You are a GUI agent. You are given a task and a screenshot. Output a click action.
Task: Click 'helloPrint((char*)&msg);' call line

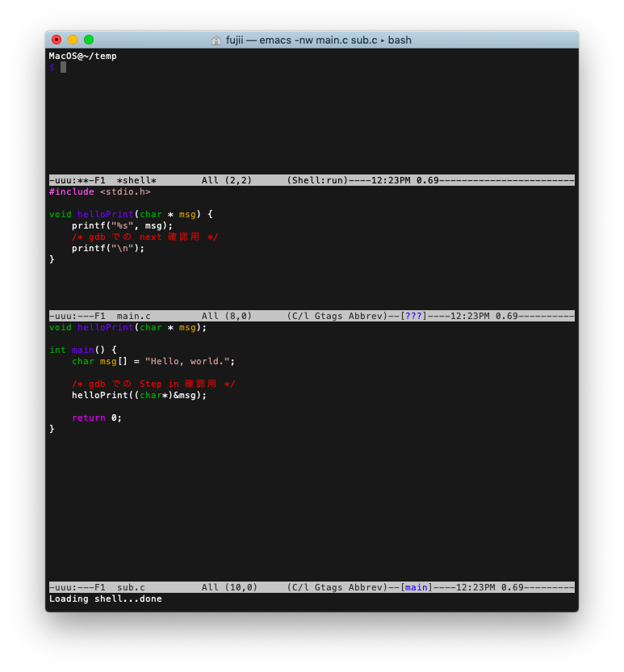tap(139, 396)
